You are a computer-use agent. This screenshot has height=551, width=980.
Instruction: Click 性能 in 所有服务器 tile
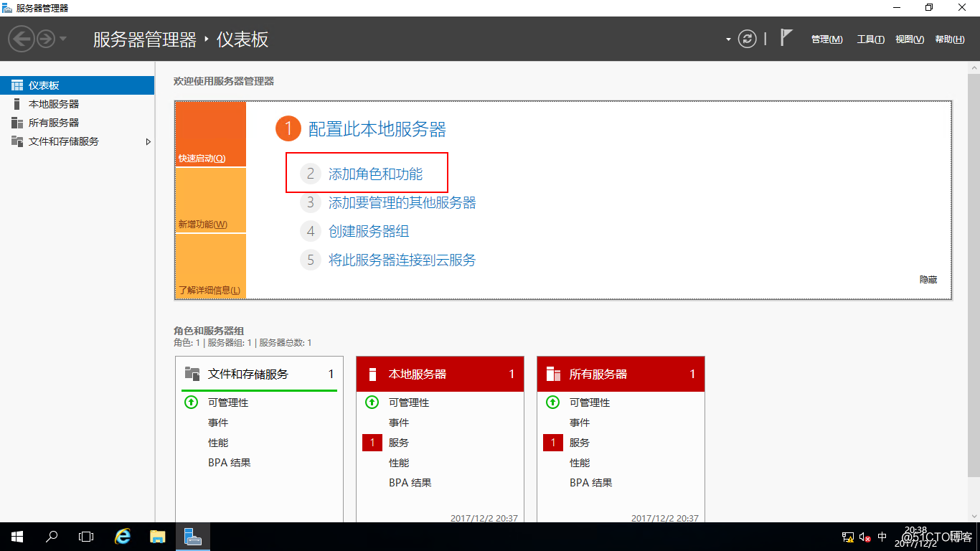pyautogui.click(x=580, y=463)
